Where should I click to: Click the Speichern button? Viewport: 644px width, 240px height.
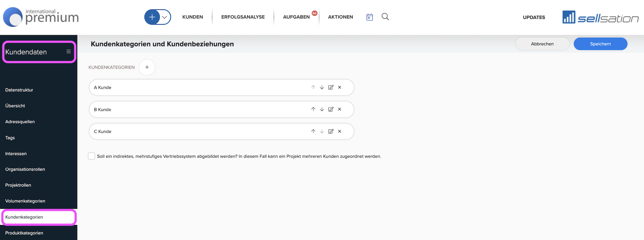600,44
